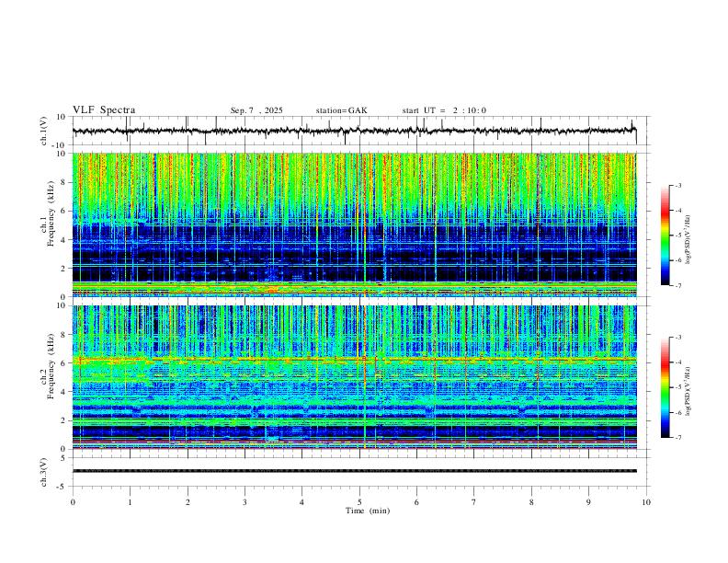Click time axis tick label "5"

[x=359, y=502]
